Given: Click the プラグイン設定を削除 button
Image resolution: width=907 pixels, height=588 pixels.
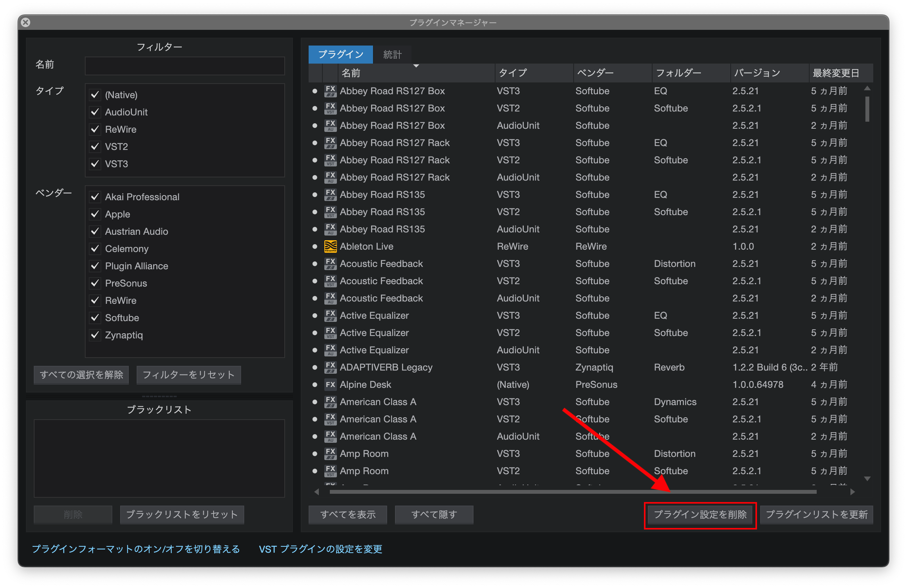Looking at the screenshot, I should coord(700,515).
